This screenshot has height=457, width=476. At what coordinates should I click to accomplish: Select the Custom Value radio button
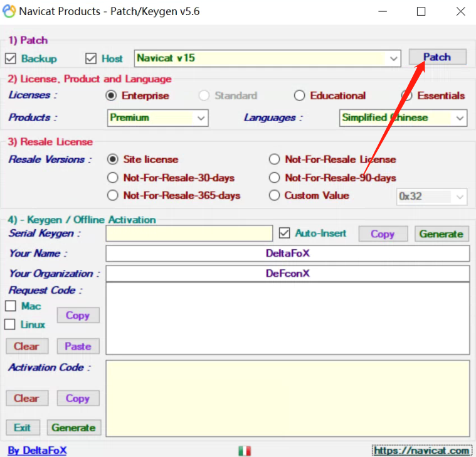point(275,195)
